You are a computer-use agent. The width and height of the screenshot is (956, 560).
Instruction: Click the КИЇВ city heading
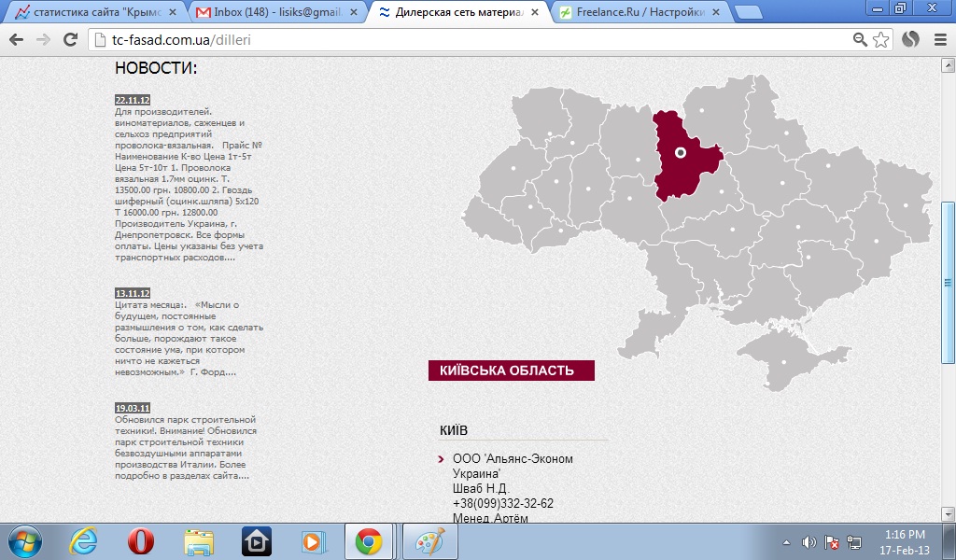454,430
